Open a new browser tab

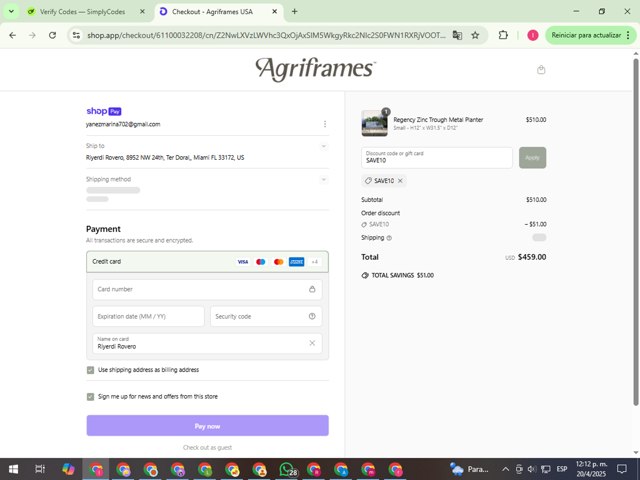[x=294, y=11]
